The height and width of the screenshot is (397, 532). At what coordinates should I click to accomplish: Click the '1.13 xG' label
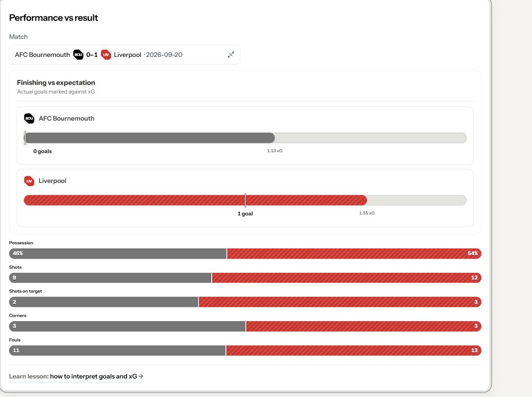(x=275, y=151)
